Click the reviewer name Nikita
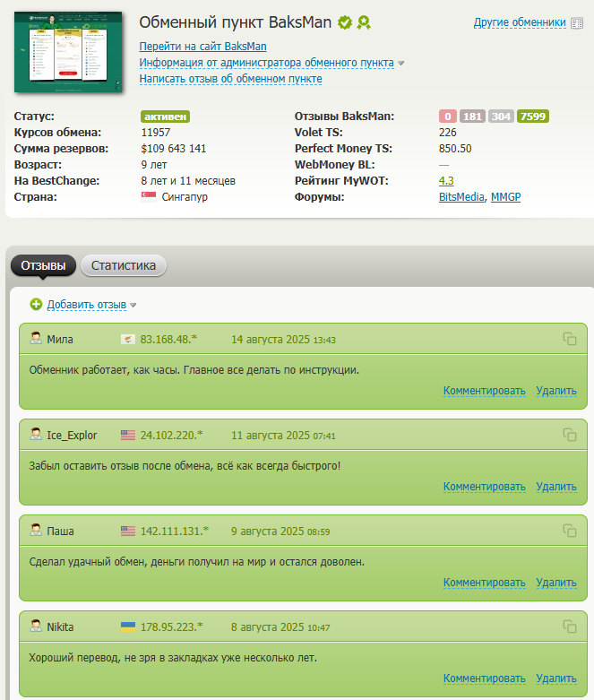The image size is (594, 700). (x=60, y=627)
